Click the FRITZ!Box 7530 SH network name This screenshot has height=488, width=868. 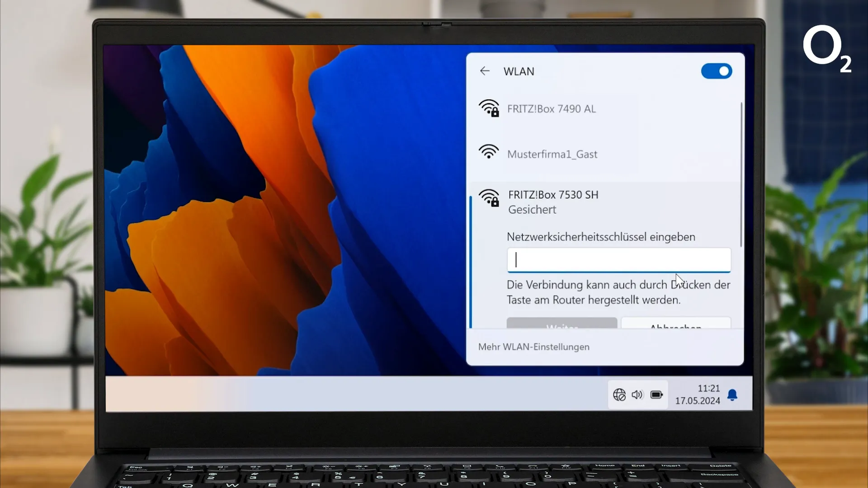click(x=553, y=195)
